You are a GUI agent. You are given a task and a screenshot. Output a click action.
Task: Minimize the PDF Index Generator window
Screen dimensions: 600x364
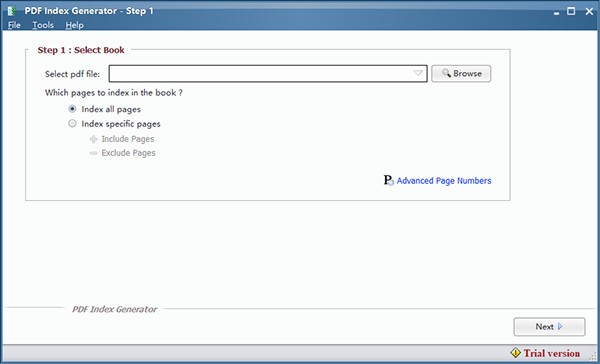pos(556,12)
